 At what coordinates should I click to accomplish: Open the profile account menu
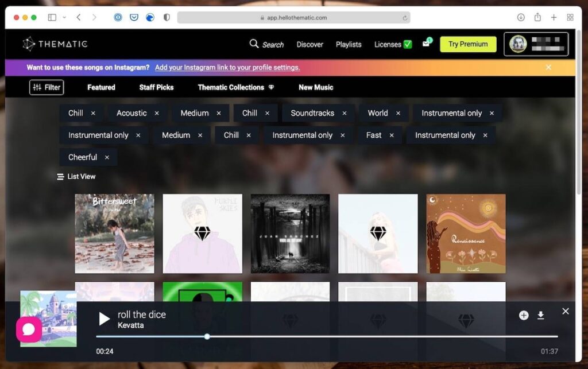click(x=536, y=44)
